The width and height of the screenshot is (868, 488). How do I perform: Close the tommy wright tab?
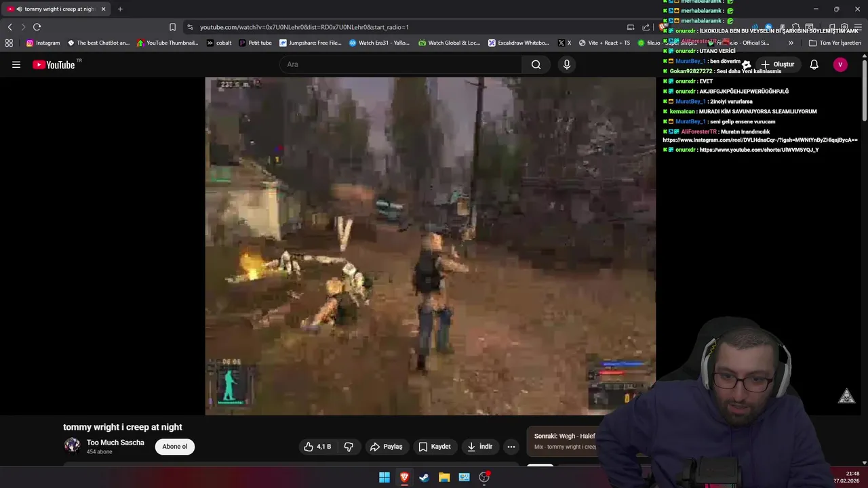click(103, 9)
